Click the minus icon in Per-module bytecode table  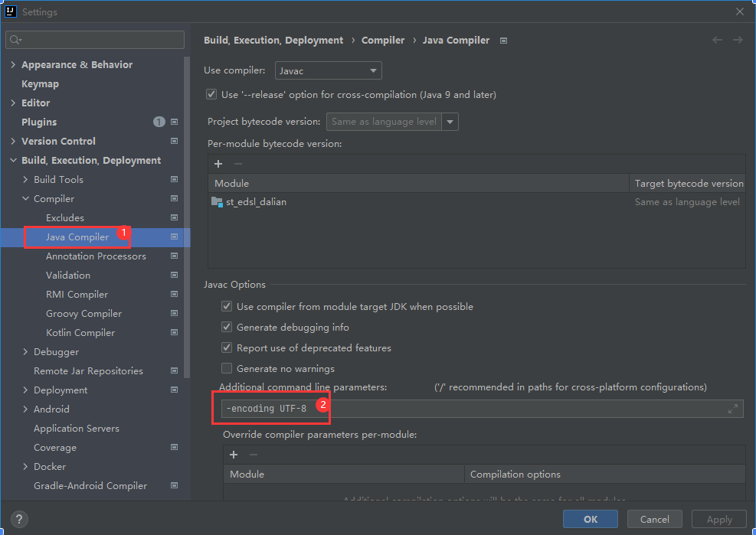[x=237, y=164]
